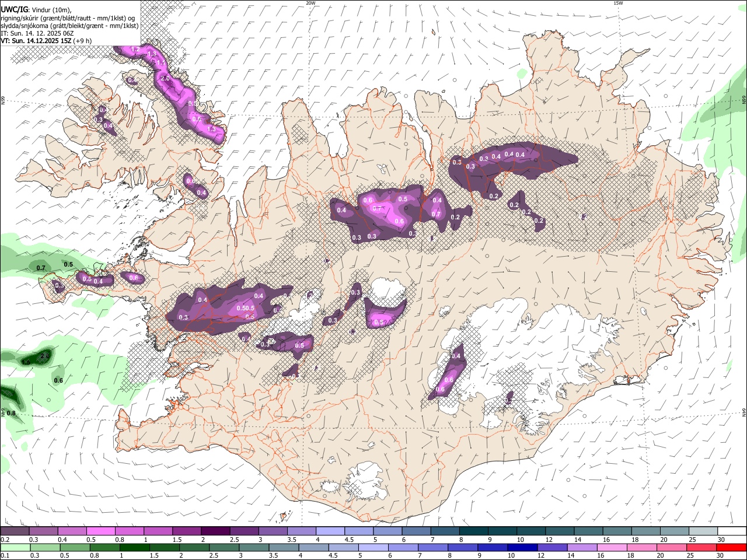This screenshot has width=747, height=560.
Task: Select the grey-purple 0.2–0.3 snow legend swatch
Action: click(x=15, y=531)
